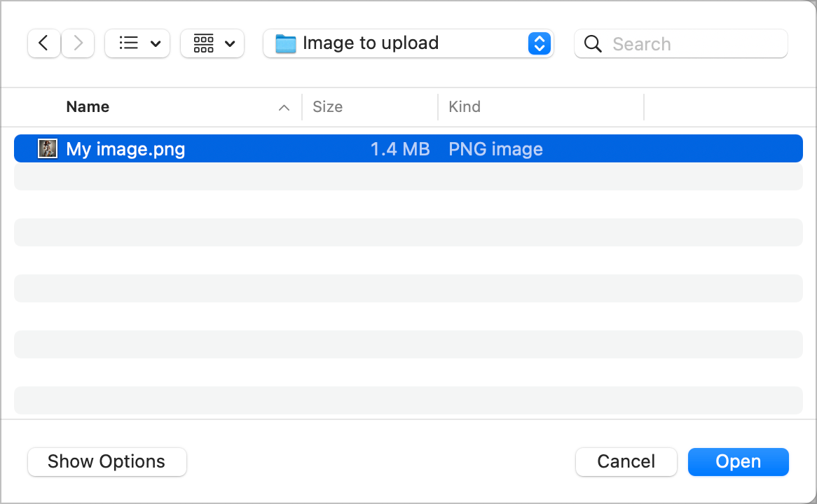Viewport: 817px width, 504px height.
Task: Sort files by the Size column header
Action: point(327,107)
